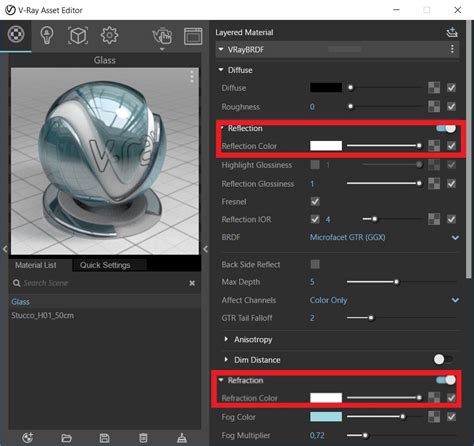Uncheck the Roughness texture enable checkbox
This screenshot has height=446, width=474.
click(451, 107)
